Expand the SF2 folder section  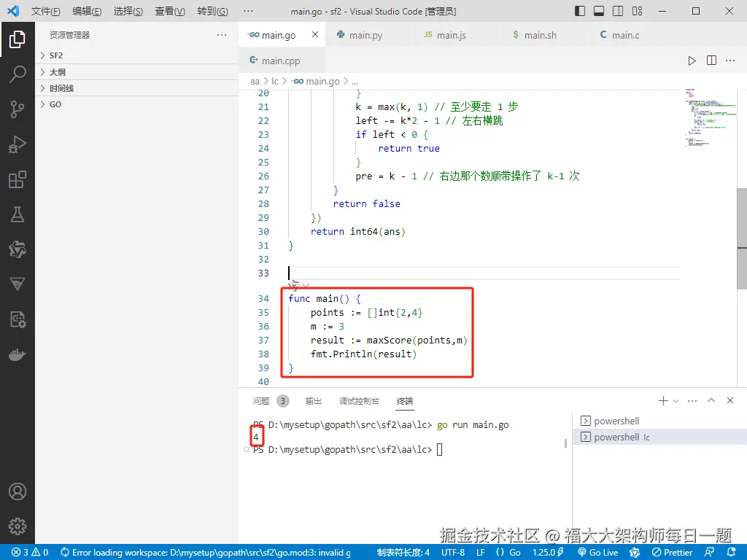[137, 55]
